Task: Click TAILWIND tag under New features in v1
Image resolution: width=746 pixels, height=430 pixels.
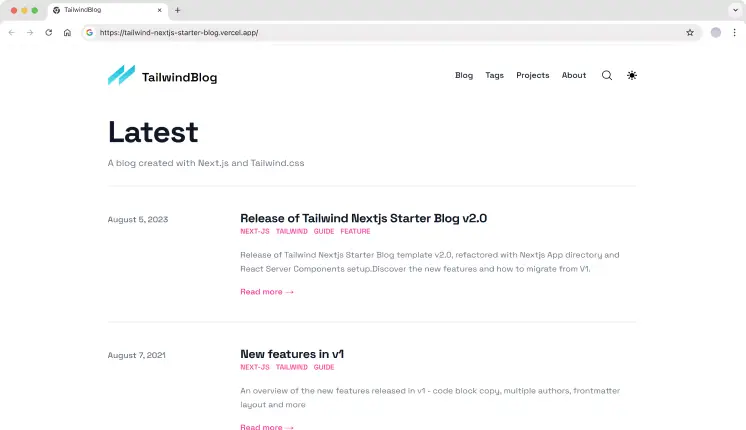Action: (292, 367)
